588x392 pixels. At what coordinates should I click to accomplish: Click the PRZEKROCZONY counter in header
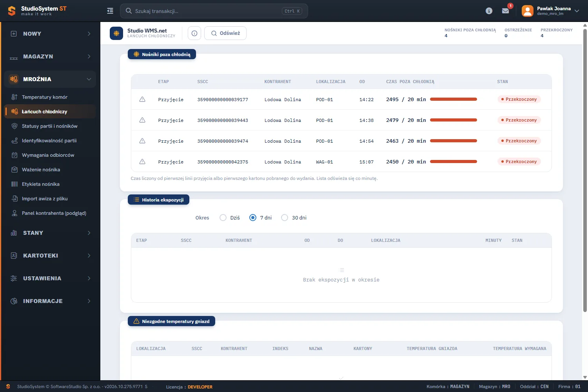click(557, 33)
